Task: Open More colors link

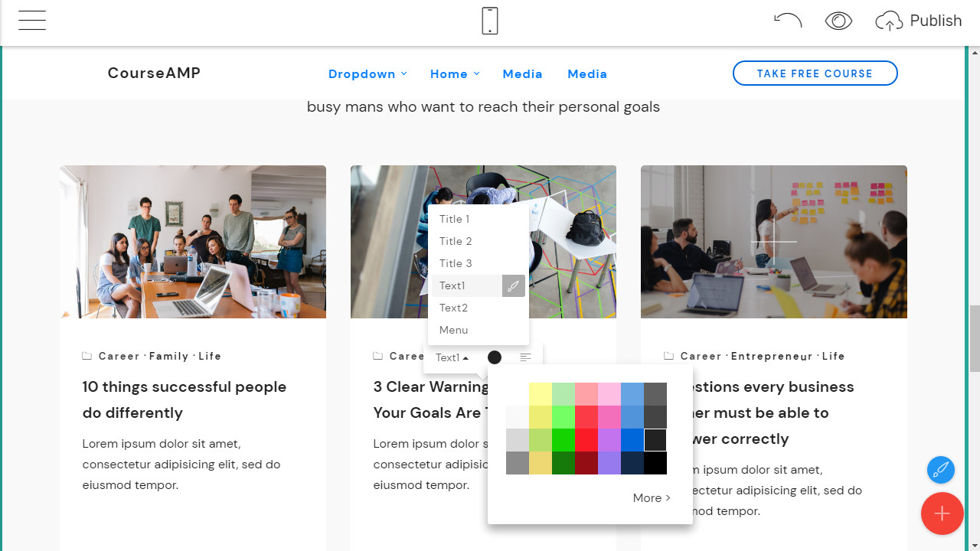Action: click(x=652, y=497)
